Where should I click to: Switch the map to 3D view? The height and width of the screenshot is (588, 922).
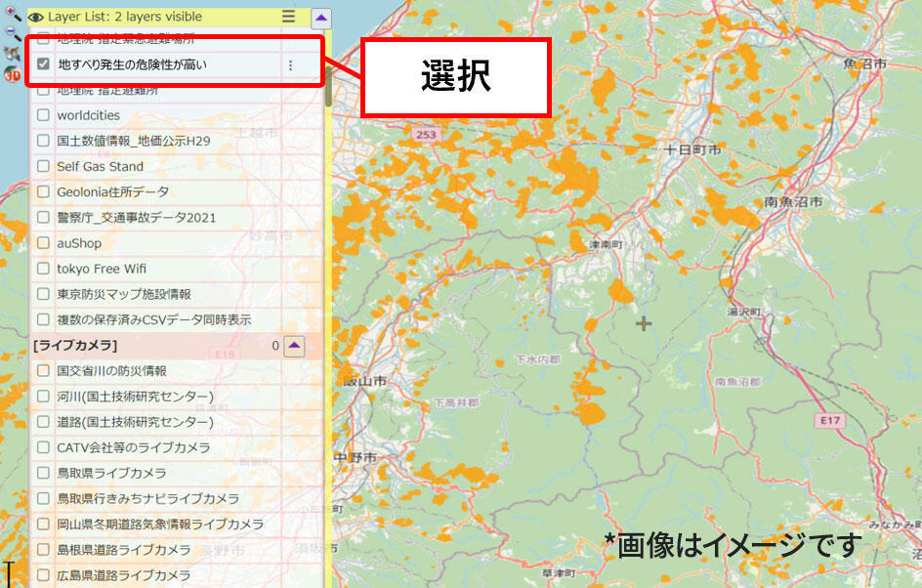point(12,71)
